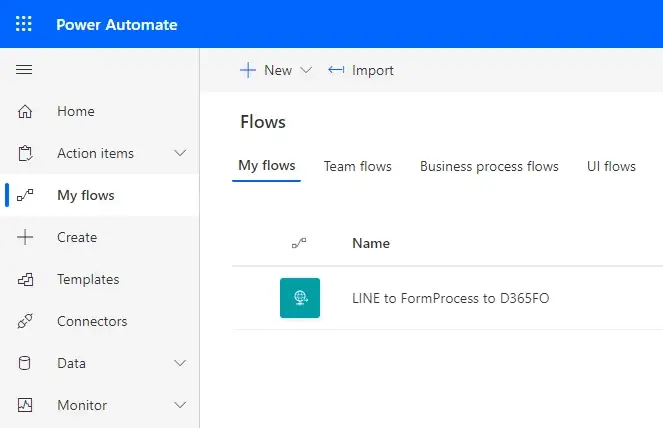Switch to the Team flows tab

pyautogui.click(x=358, y=166)
